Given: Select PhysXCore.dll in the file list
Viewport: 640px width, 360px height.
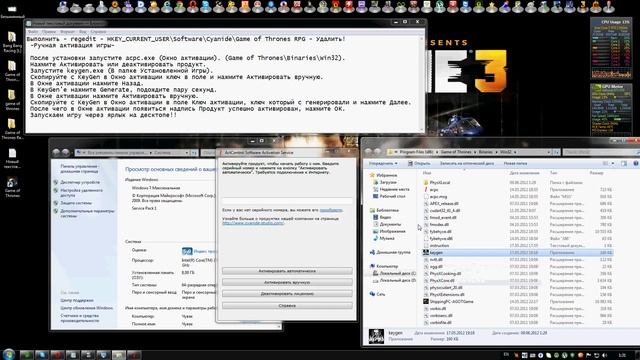Looking at the screenshot, I should pos(439,281).
